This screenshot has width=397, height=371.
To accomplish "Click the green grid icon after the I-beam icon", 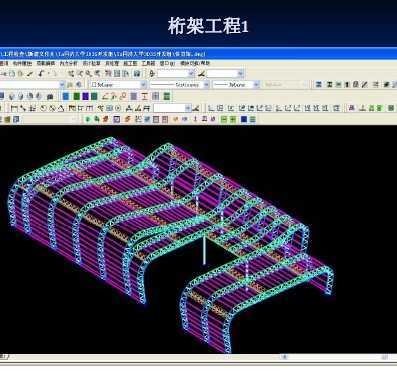I will point(167,96).
